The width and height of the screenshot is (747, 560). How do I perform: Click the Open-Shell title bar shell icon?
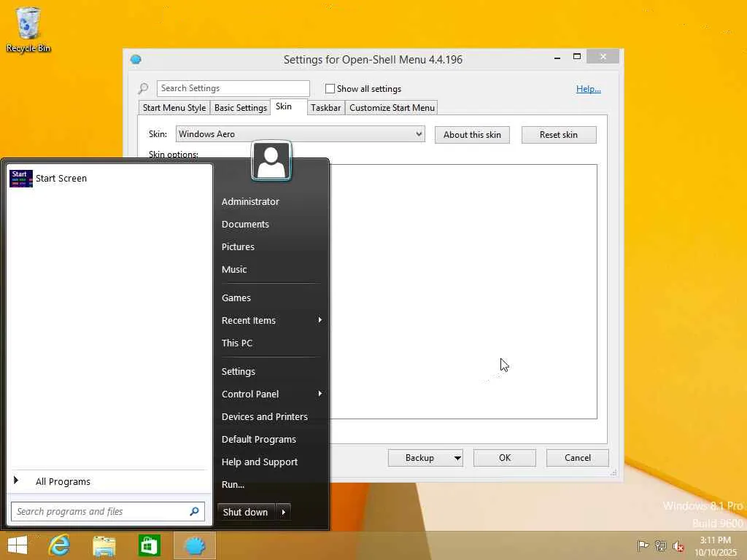click(x=136, y=60)
